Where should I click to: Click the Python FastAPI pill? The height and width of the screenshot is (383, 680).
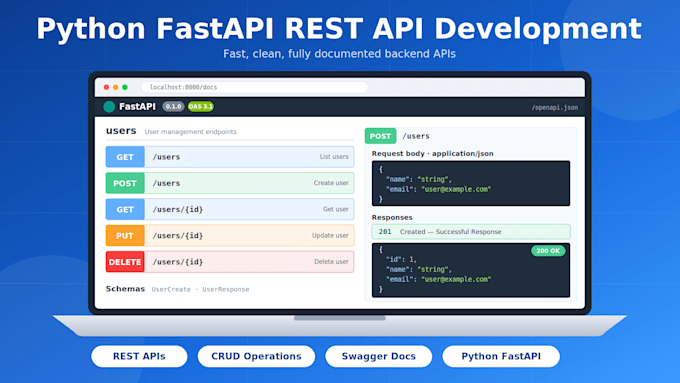(501, 356)
